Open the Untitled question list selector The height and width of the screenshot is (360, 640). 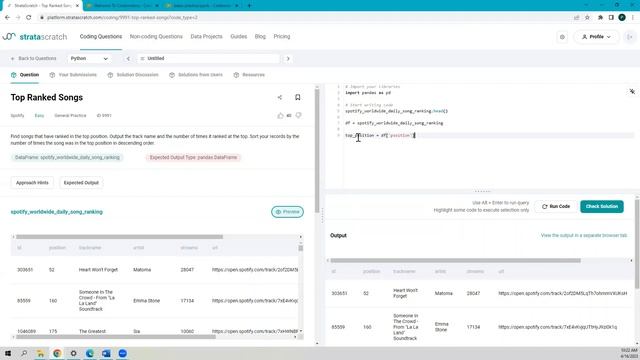point(209,59)
